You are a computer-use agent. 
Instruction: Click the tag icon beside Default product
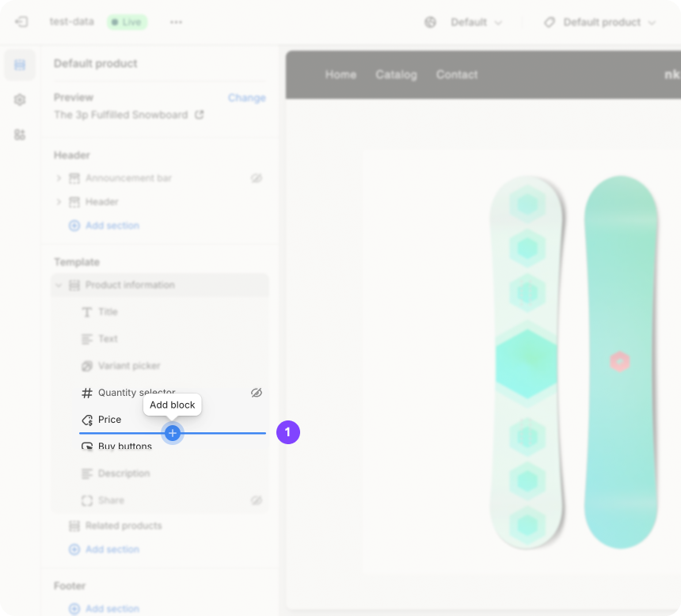point(550,22)
